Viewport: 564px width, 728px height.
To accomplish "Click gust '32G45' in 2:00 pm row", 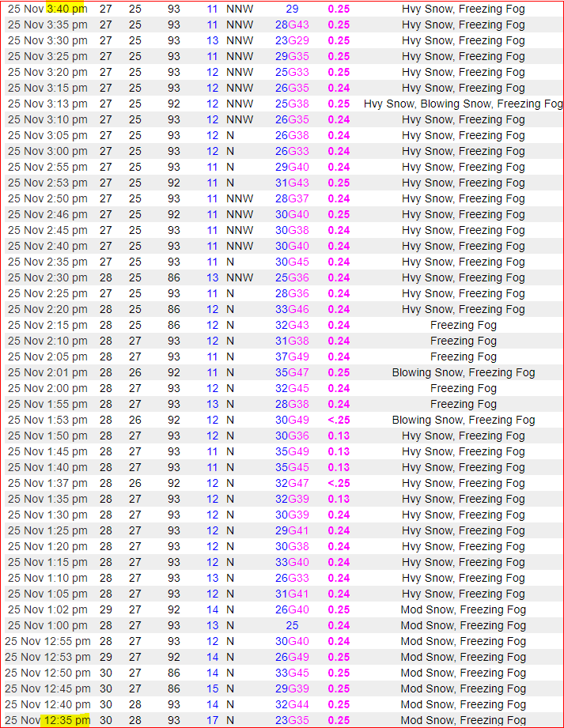I will [x=292, y=388].
